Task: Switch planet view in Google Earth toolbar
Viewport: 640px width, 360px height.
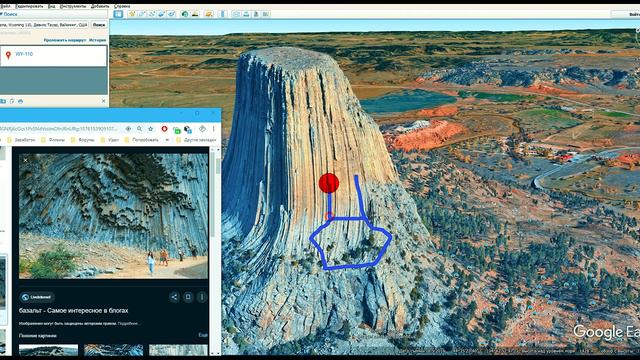Action: coord(209,14)
